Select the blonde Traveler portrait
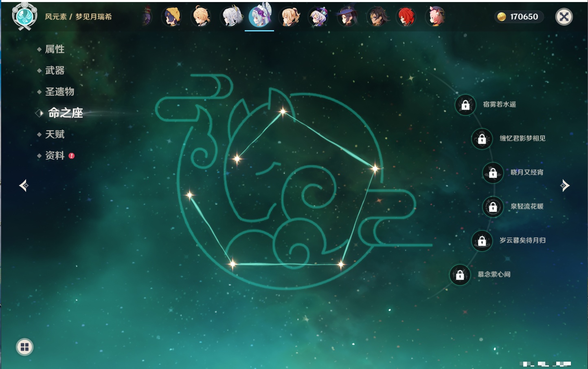The height and width of the screenshot is (369, 588). (x=201, y=17)
